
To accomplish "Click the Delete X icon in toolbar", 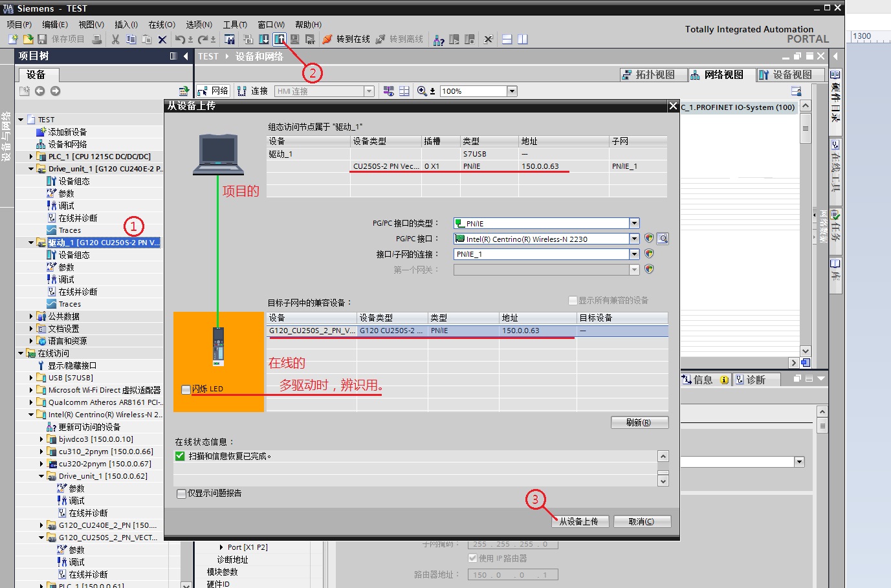I will coord(162,39).
